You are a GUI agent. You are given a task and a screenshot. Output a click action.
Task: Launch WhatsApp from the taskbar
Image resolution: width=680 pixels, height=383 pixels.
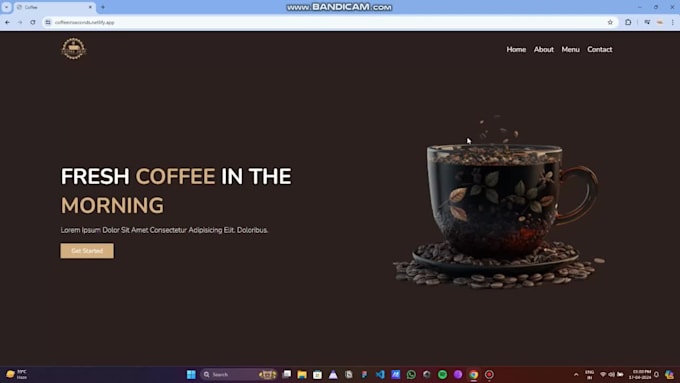pos(411,374)
